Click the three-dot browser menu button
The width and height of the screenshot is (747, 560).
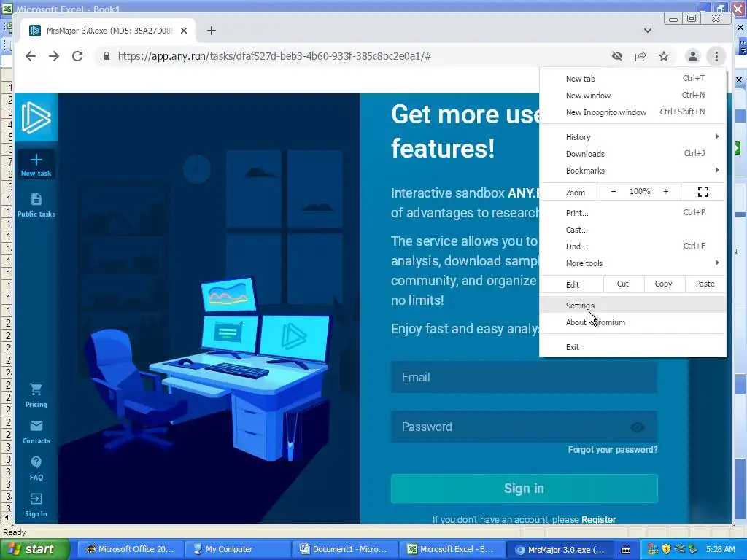716,56
